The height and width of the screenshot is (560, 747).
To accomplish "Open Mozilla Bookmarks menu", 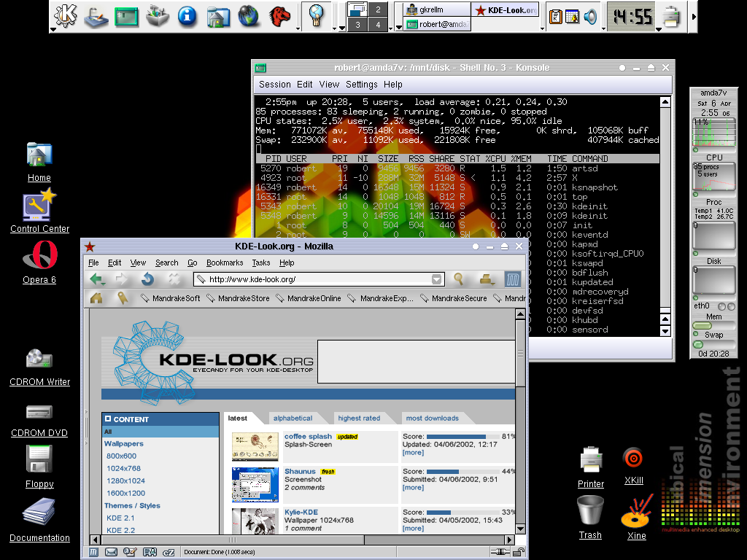I will click(x=225, y=262).
